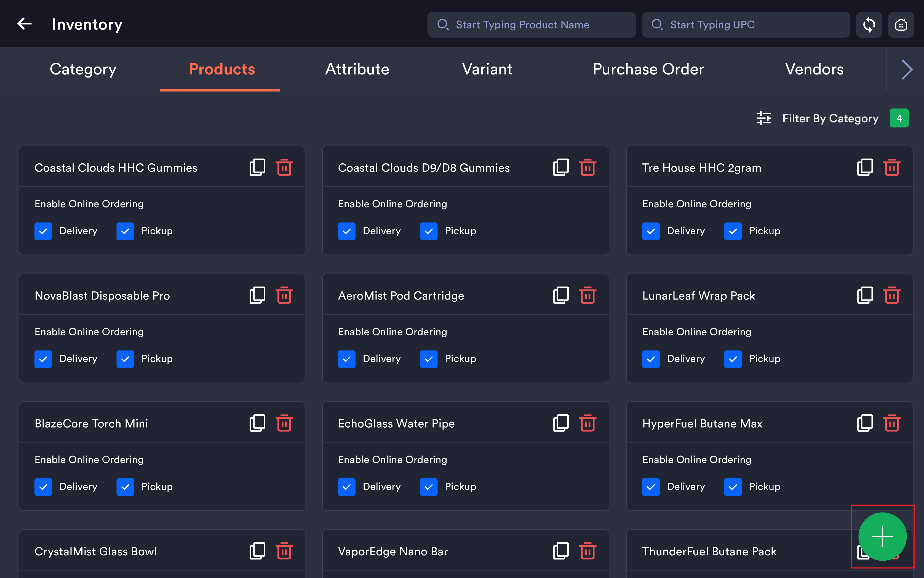Remove AeroMist Pod Cartridge with trash icon
Image resolution: width=924 pixels, height=578 pixels.
pos(587,295)
